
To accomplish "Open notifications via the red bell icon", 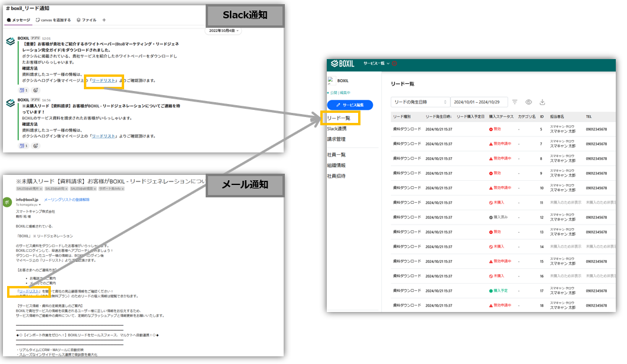I will (394, 64).
